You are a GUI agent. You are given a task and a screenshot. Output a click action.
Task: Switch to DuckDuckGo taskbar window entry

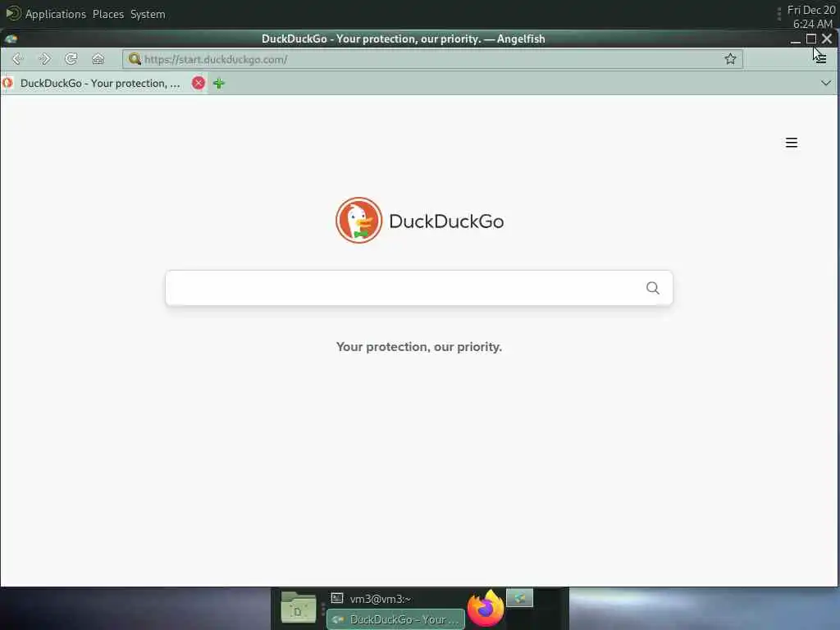395,619
